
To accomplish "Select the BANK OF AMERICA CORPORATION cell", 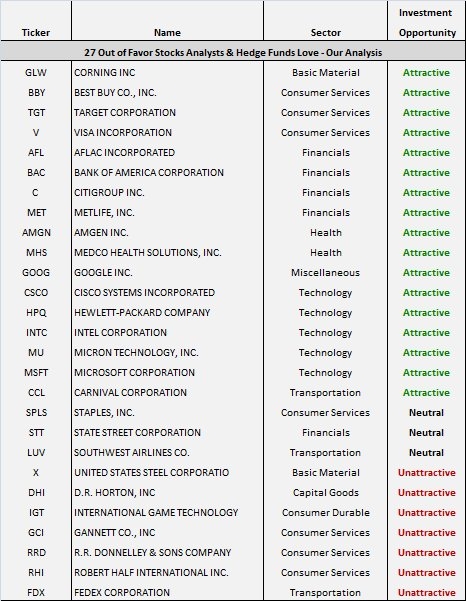I will 149,173.
